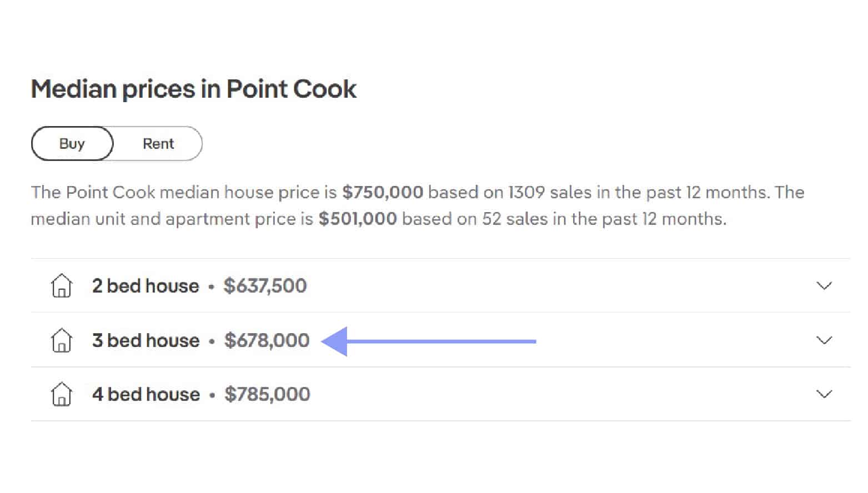Open the 3 bed house row label
This screenshot has width=868, height=493.
click(146, 340)
